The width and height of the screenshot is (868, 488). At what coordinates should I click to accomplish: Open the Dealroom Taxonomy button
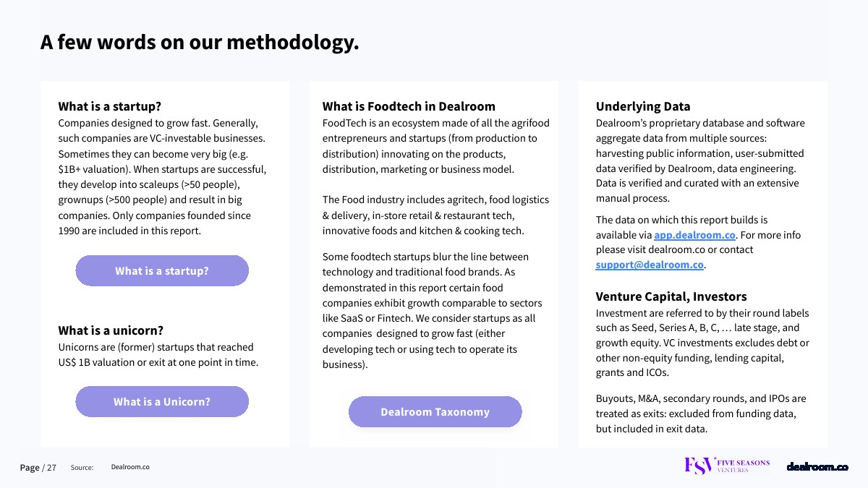[435, 412]
